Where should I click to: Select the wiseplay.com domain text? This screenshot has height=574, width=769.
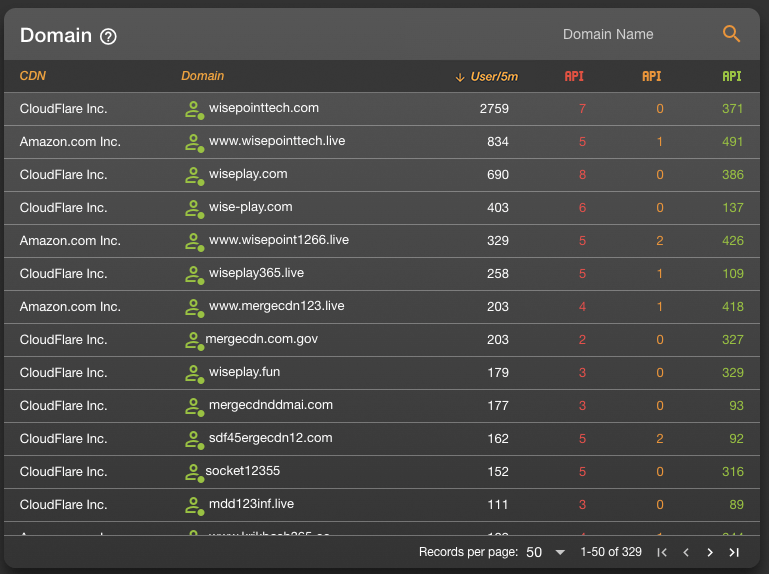pyautogui.click(x=248, y=174)
